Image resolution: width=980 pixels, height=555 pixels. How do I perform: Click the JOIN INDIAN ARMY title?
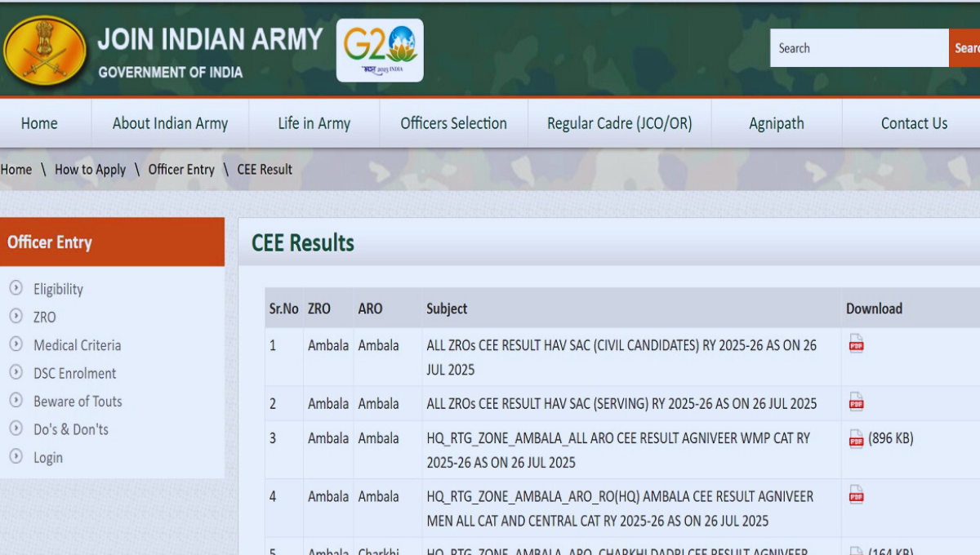[211, 38]
